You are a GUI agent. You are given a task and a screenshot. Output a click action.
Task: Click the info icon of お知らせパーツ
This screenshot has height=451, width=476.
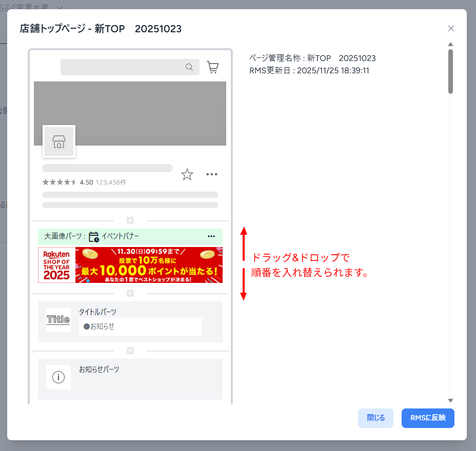[58, 377]
